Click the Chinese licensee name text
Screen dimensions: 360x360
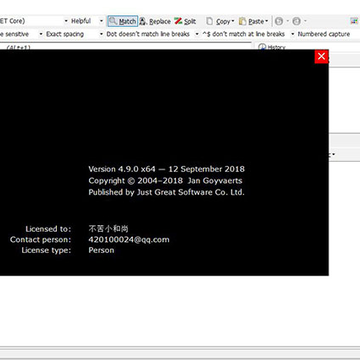(108, 229)
